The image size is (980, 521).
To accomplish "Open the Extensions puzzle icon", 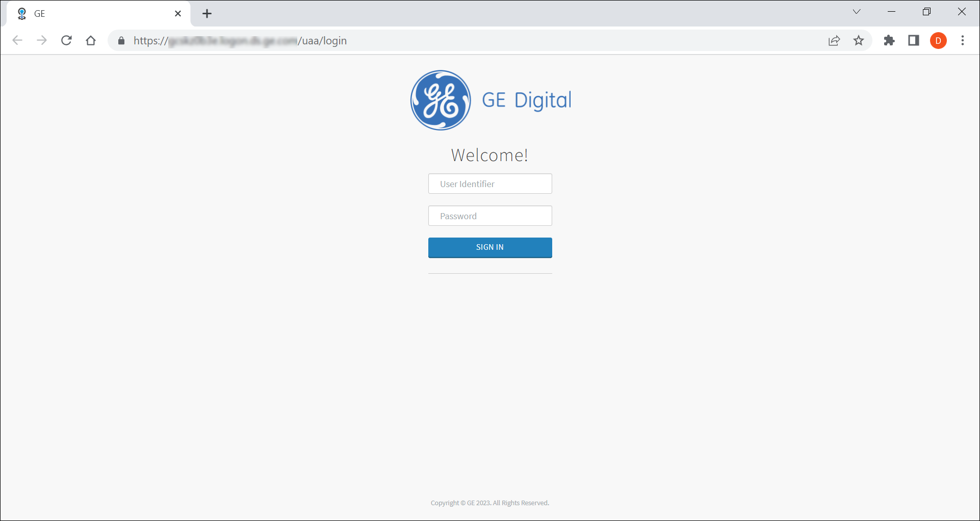I will (889, 41).
